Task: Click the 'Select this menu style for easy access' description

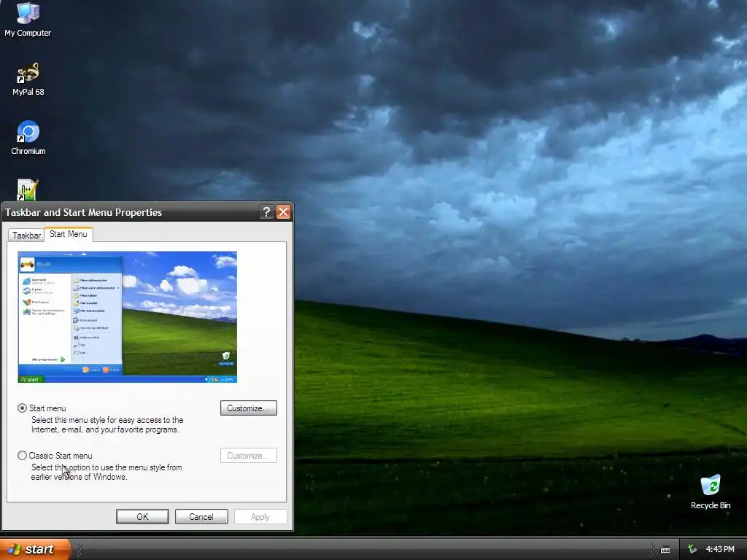Action: tap(107, 425)
